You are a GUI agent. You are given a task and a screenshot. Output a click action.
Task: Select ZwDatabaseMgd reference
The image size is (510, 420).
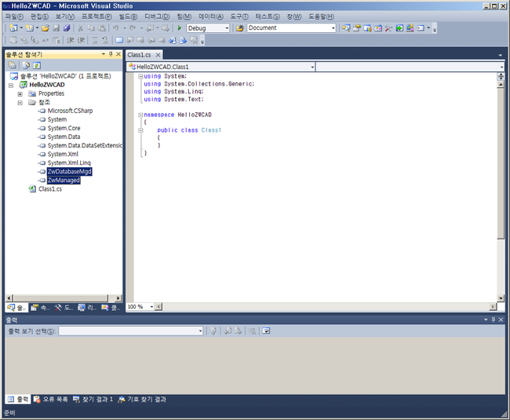coord(69,171)
